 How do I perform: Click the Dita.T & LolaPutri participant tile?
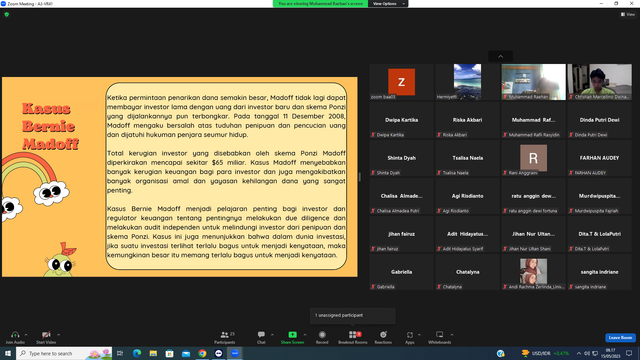point(600,234)
